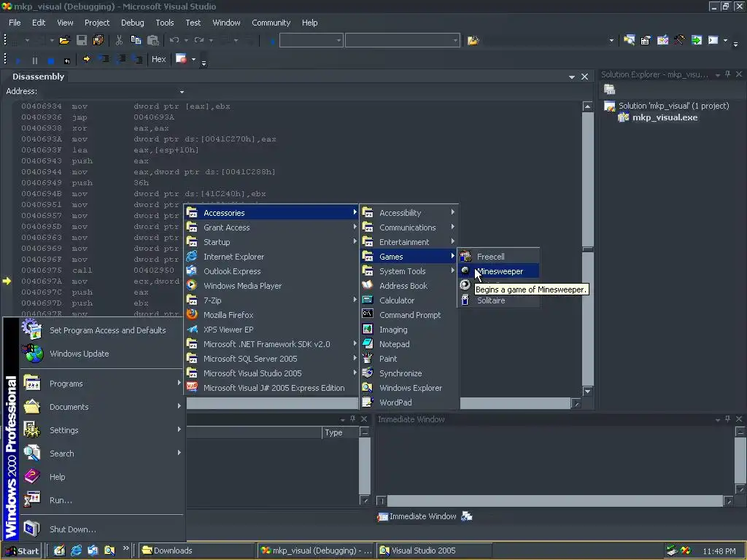This screenshot has height=560, width=747.
Task: Click the Save All toolbar icon
Action: [x=98, y=41]
